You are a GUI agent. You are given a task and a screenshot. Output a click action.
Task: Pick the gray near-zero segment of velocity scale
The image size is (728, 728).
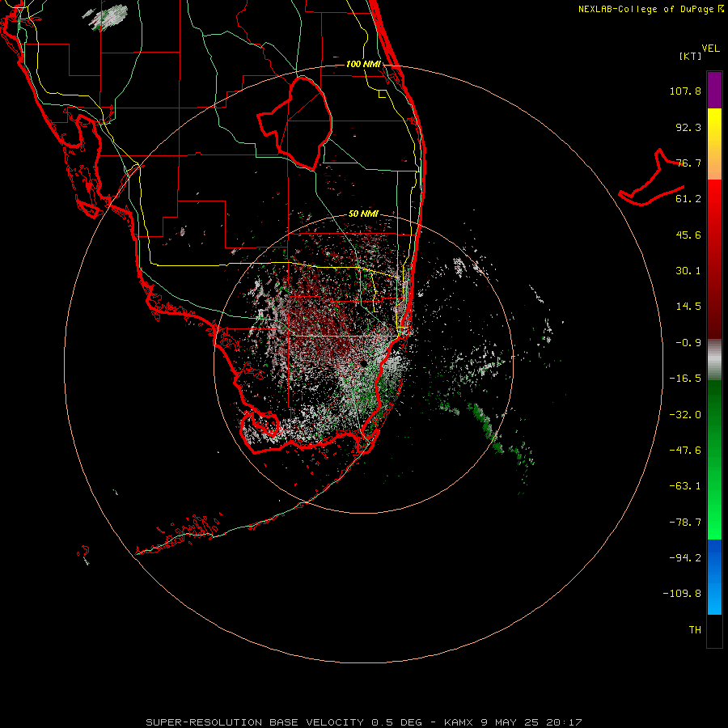click(714, 360)
